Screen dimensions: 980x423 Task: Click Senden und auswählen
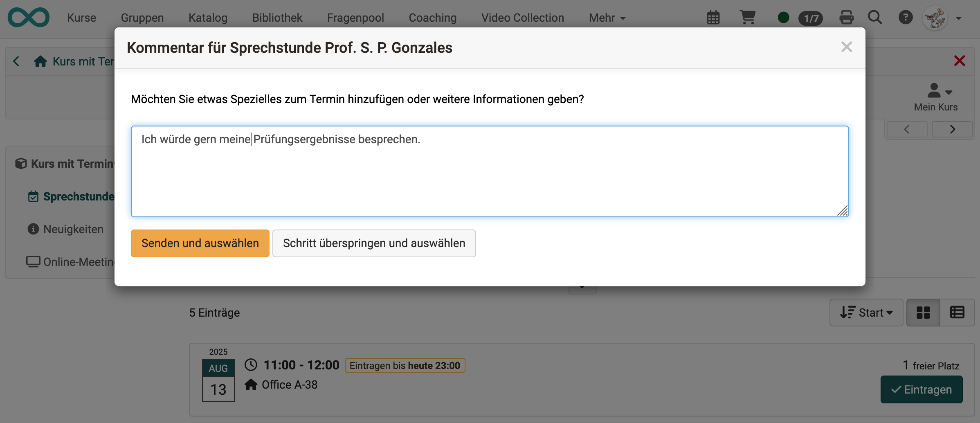point(200,243)
